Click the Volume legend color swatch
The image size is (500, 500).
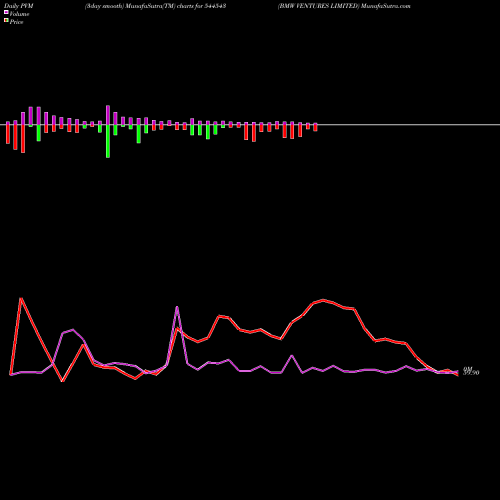6,12
